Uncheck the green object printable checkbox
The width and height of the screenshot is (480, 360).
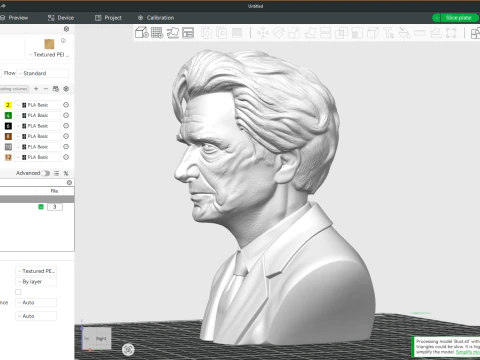pyautogui.click(x=41, y=207)
